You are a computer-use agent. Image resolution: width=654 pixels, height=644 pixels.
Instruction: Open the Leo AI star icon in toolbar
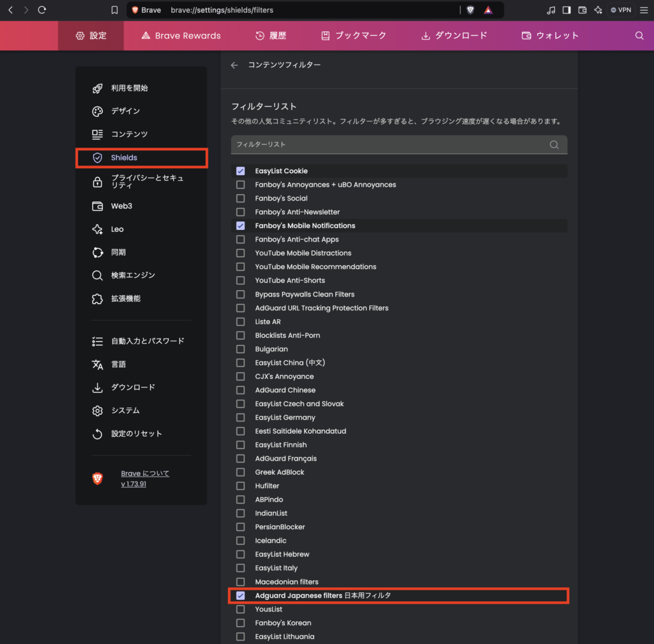(x=598, y=10)
